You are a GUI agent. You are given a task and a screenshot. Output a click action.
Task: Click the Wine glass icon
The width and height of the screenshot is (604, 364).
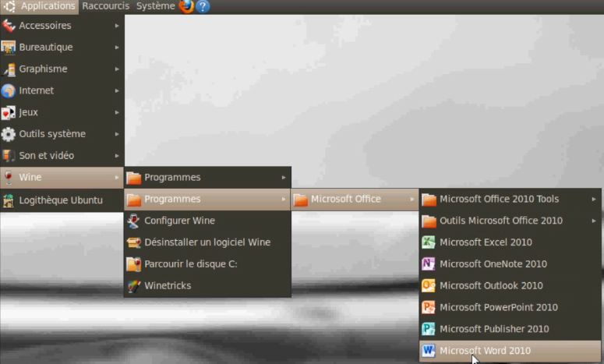tap(8, 177)
